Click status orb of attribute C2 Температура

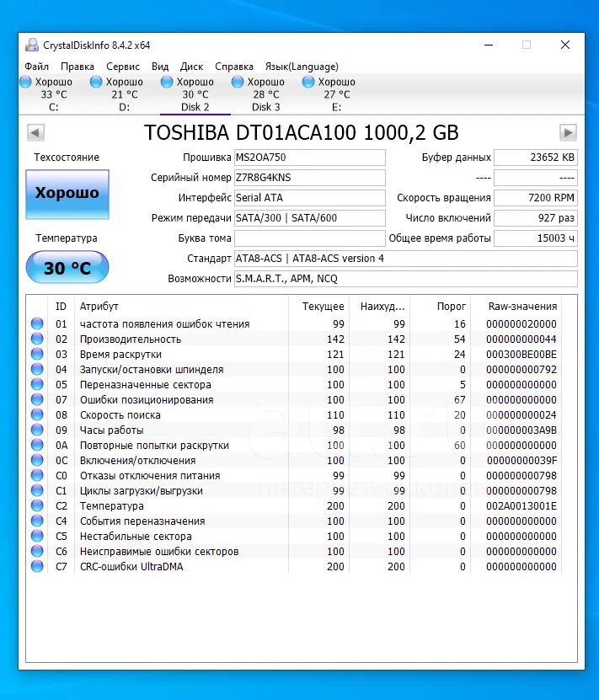tap(37, 505)
